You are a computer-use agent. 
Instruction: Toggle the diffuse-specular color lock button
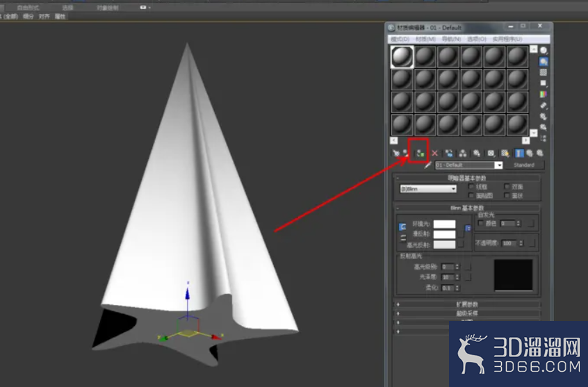click(403, 238)
